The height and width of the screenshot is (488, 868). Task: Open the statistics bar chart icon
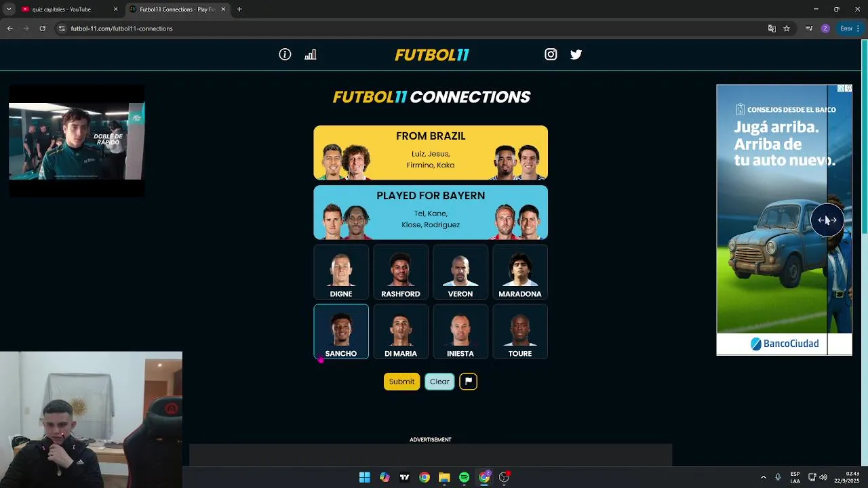point(311,55)
